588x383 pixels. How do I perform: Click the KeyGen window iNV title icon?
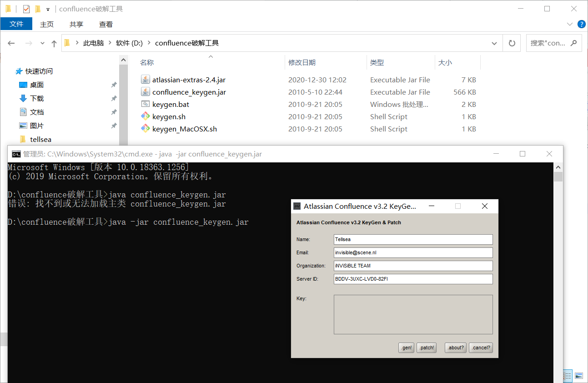297,206
